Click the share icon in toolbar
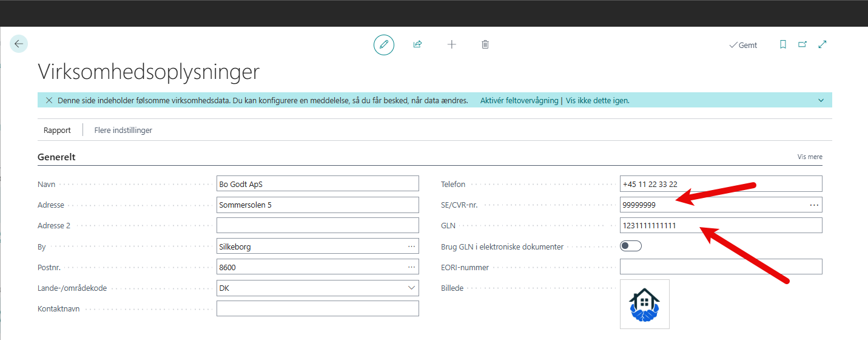The width and height of the screenshot is (868, 340). [417, 45]
